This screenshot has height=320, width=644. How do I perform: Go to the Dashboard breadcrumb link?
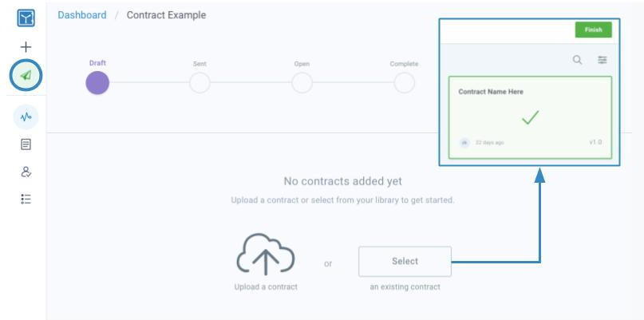pyautogui.click(x=82, y=15)
